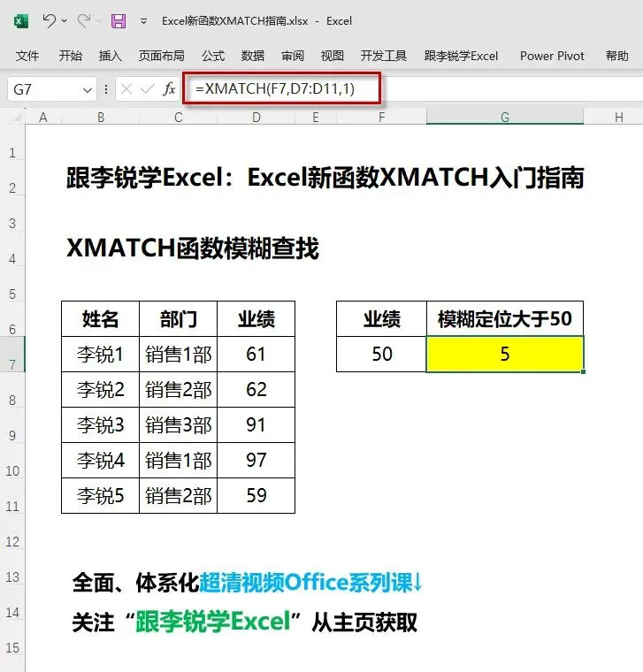Click the fx Insert Function icon
This screenshot has width=643, height=672.
(x=169, y=89)
